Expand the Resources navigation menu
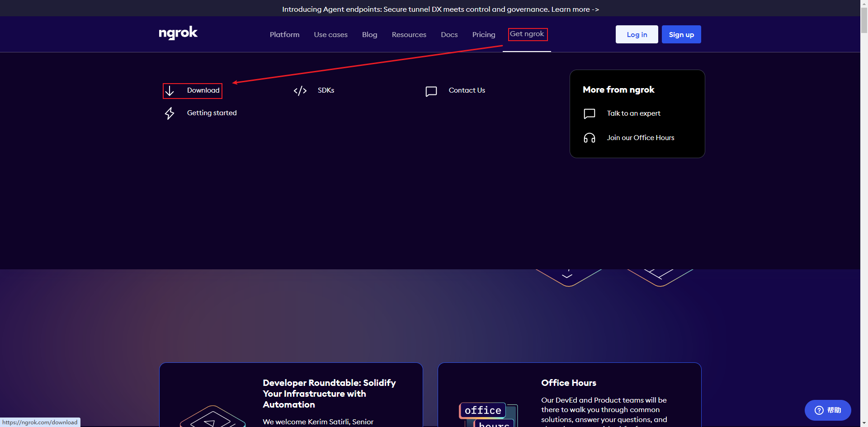The image size is (868, 427). [409, 35]
